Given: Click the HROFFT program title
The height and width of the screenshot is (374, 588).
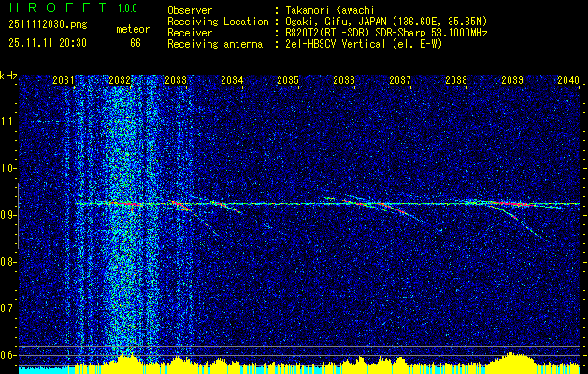Looking at the screenshot, I should [x=58, y=7].
